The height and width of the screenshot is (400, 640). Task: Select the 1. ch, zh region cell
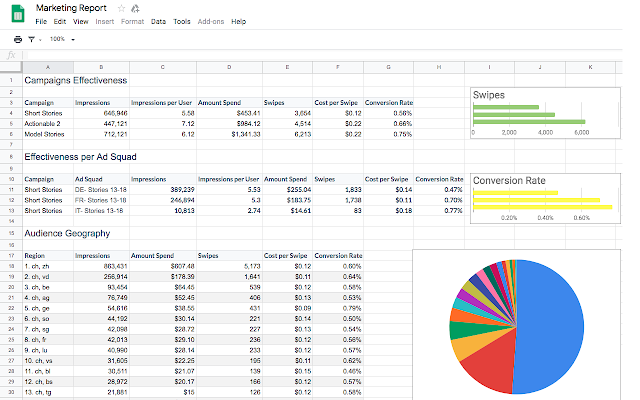[48, 267]
